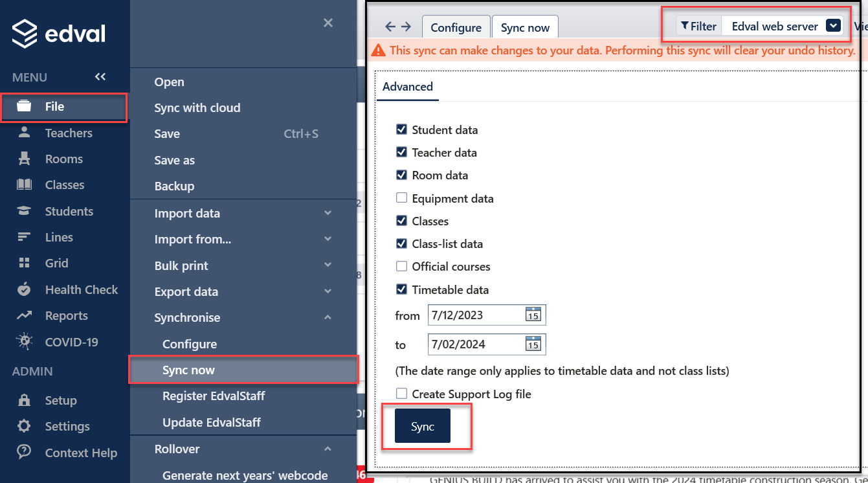Click the Setup padlock icon
This screenshot has height=483, width=868.
tap(24, 400)
